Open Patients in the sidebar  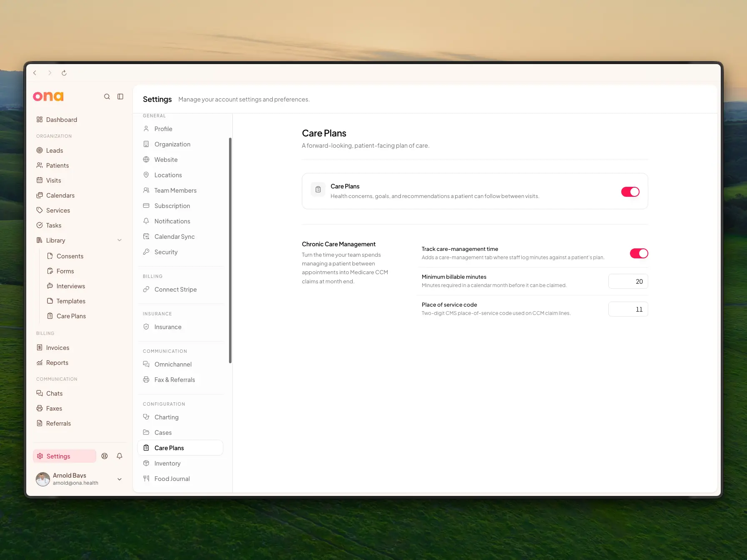tap(79, 166)
